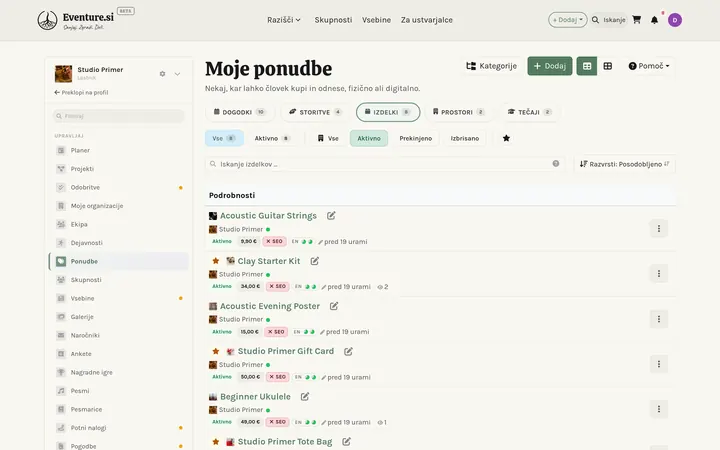This screenshot has height=450, width=720.
Task: Open Beginner Ukulele product link
Action: [x=255, y=396]
